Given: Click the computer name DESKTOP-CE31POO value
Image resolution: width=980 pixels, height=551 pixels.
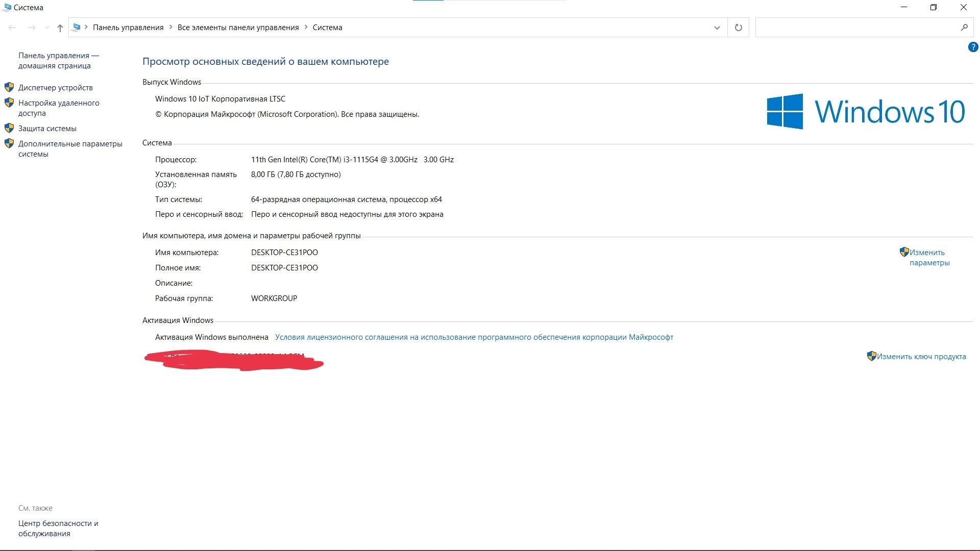Looking at the screenshot, I should click(x=284, y=253).
